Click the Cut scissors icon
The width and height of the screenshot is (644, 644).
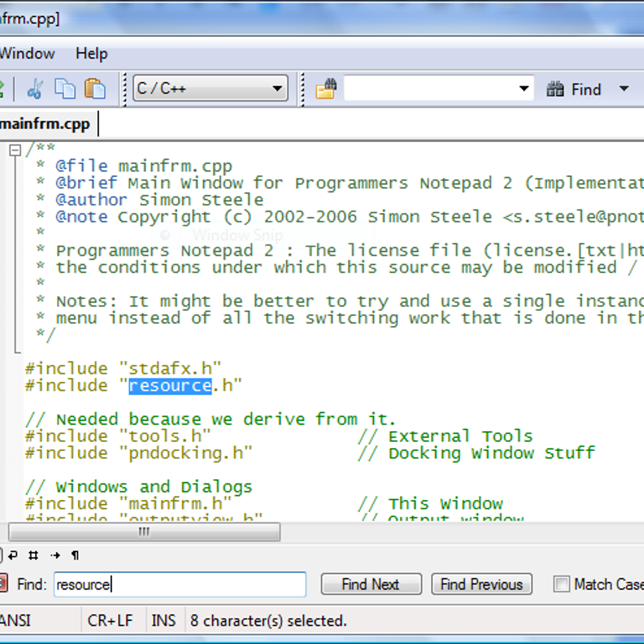click(x=35, y=89)
